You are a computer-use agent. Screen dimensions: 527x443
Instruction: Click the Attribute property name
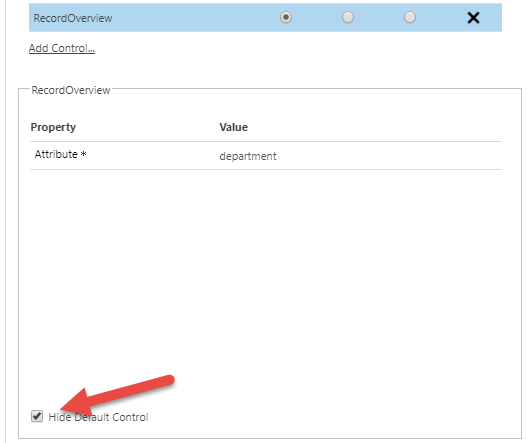(56, 154)
